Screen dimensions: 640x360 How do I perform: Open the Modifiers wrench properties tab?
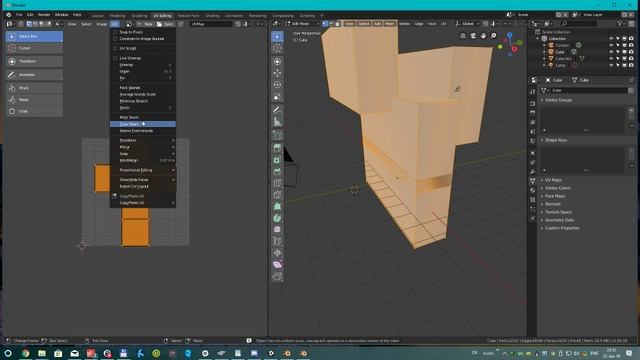(533, 172)
